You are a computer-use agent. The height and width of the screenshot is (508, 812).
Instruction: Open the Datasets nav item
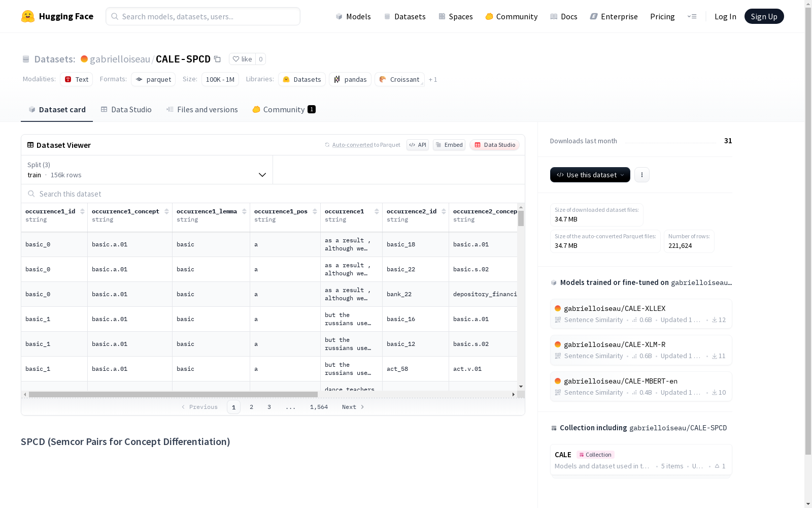pyautogui.click(x=404, y=16)
